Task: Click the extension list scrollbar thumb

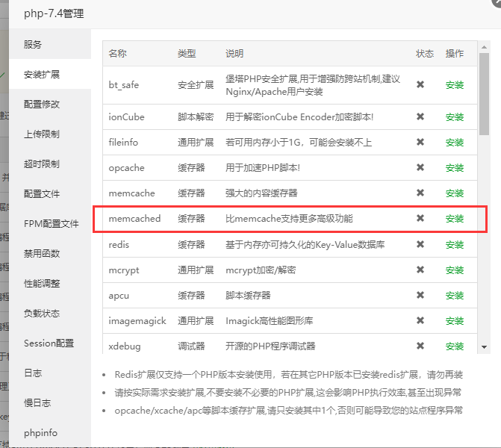Action: click(484, 94)
